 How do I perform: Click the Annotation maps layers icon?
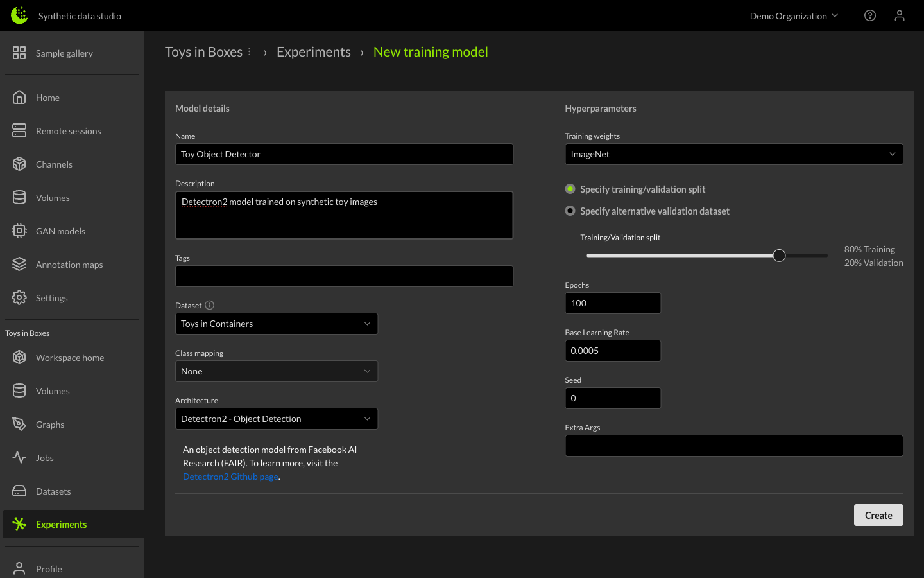coord(19,264)
